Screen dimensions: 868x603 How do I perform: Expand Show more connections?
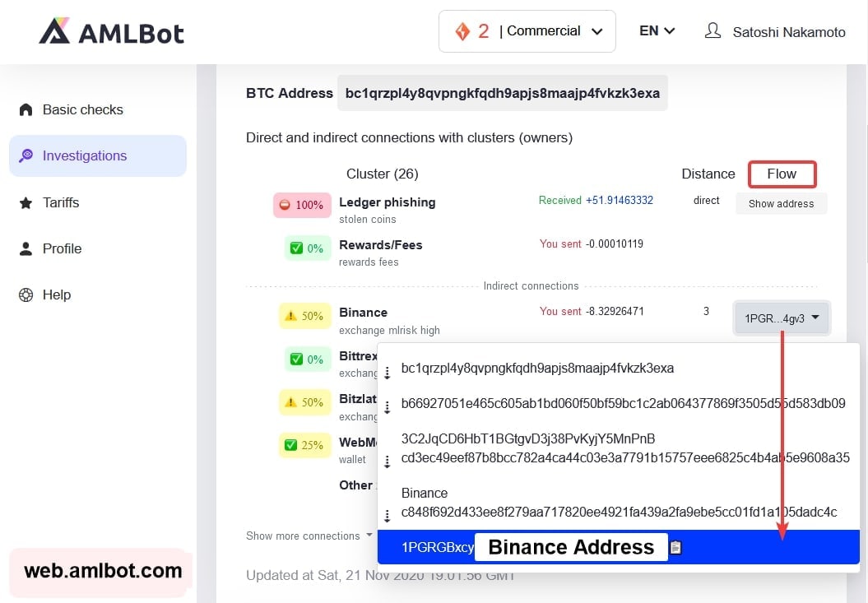(309, 536)
